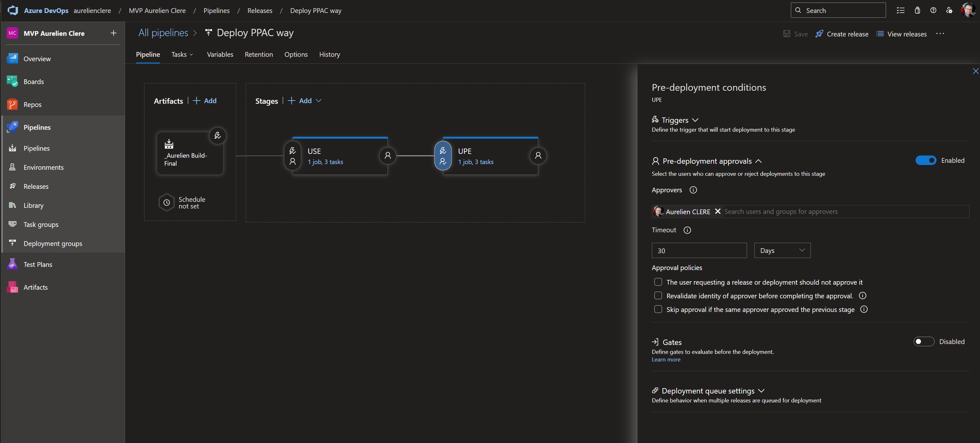Switch to the Variables tab
The image size is (980, 443).
point(220,54)
